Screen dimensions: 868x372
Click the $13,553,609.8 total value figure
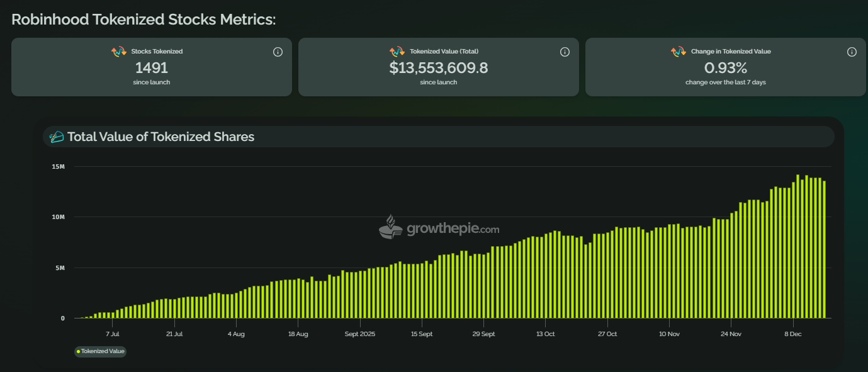(x=439, y=68)
